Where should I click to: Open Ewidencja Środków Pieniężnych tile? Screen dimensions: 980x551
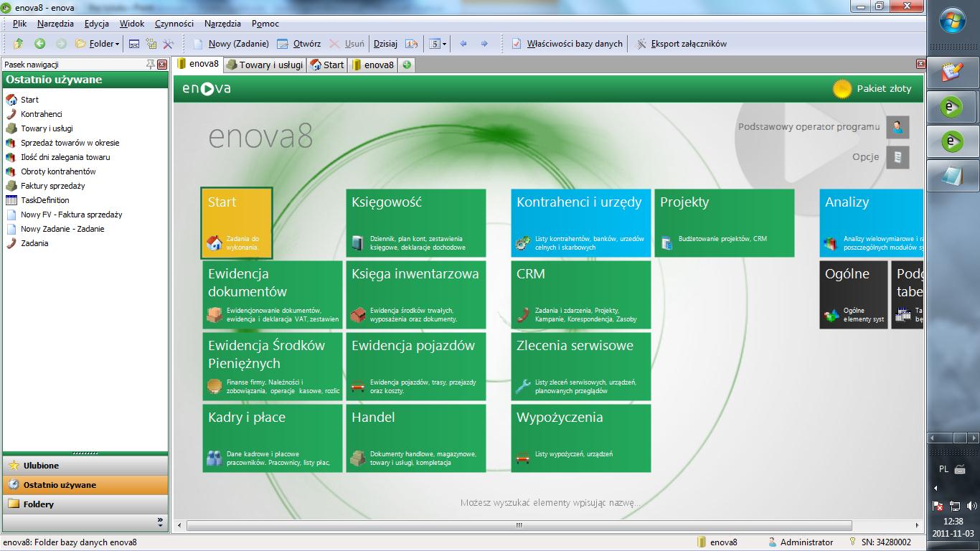273,367
